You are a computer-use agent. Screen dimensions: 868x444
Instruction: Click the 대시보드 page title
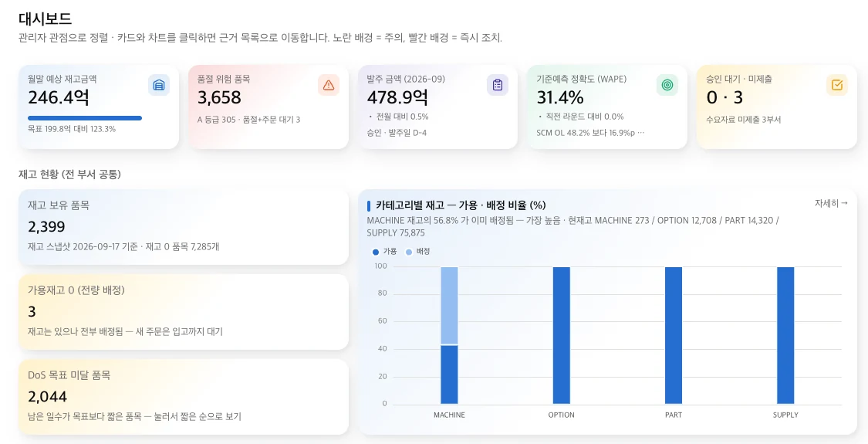point(45,19)
